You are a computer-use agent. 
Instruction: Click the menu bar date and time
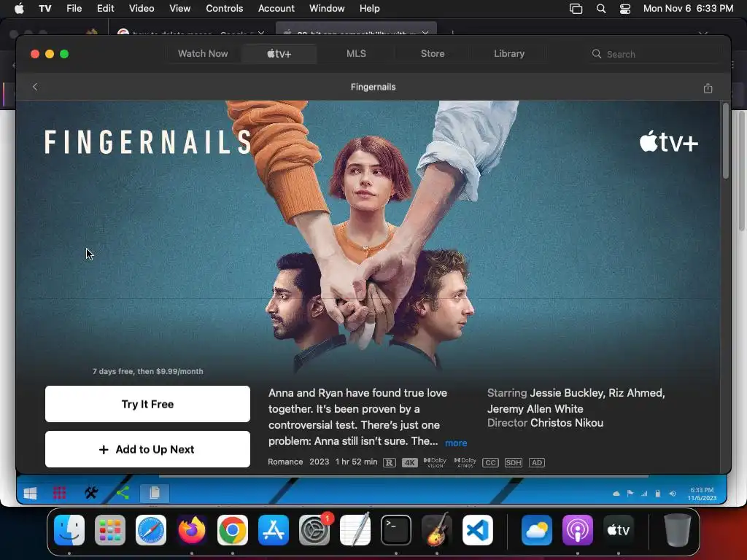pyautogui.click(x=688, y=9)
